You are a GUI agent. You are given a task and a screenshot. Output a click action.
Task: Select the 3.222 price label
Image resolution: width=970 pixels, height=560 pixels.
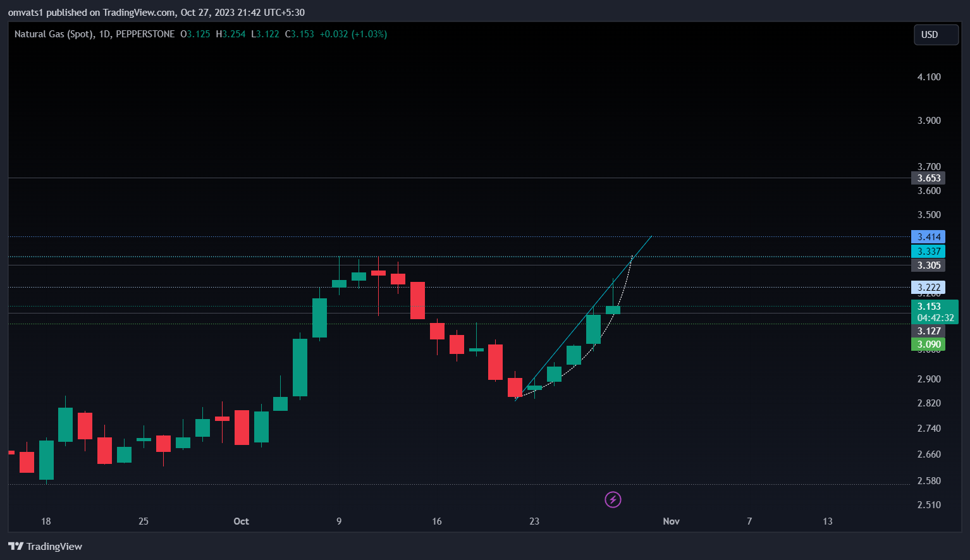[x=928, y=288]
